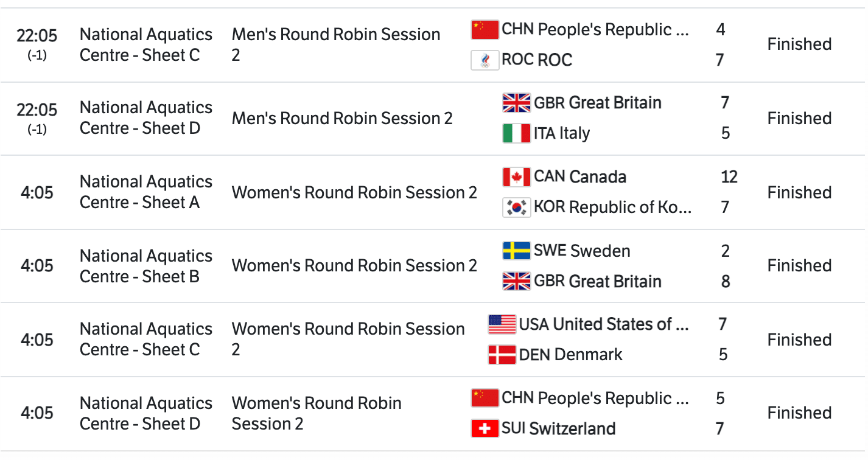Click Finished status for Canada vs Korea
This screenshot has width=868, height=460.
(x=799, y=192)
